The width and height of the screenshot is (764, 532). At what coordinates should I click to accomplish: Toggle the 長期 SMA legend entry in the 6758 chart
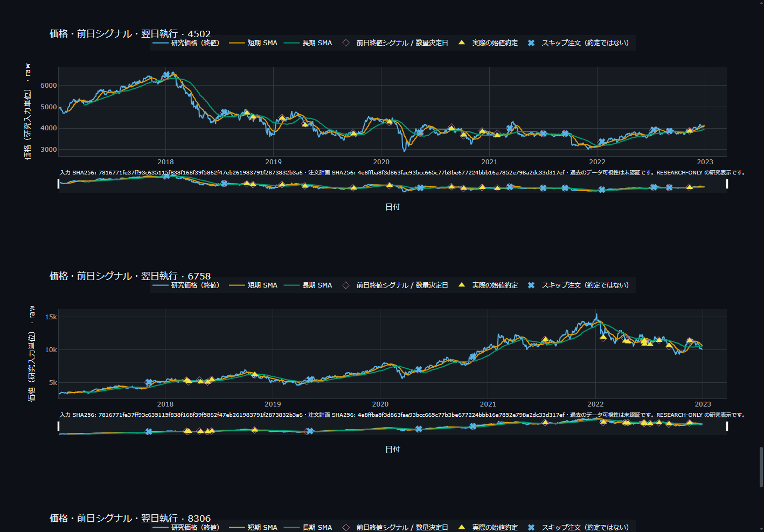pos(308,285)
